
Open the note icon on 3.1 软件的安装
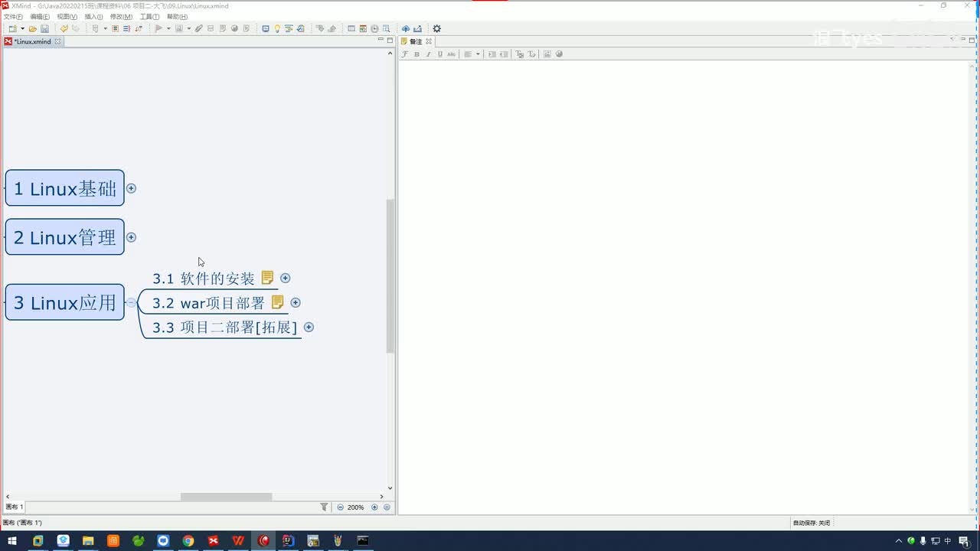pos(267,278)
